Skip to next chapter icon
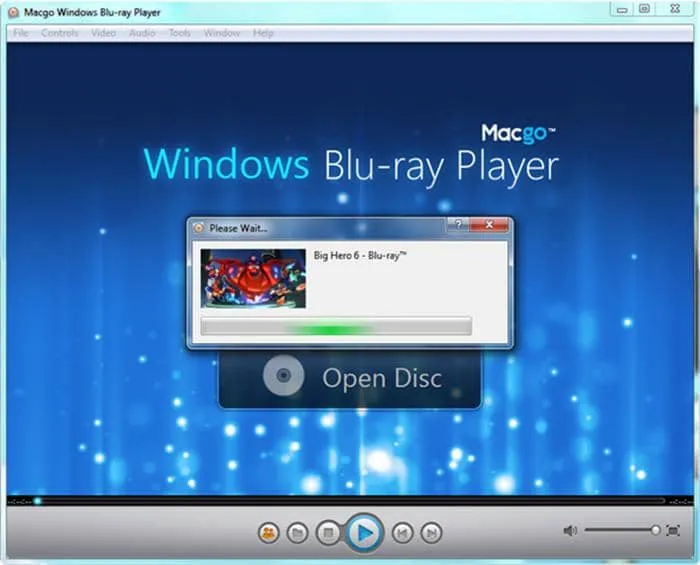 coord(431,533)
